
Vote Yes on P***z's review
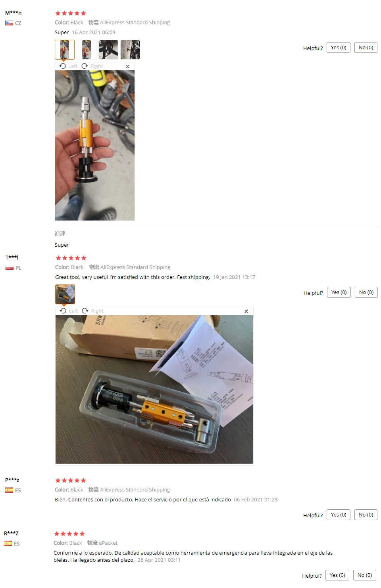pyautogui.click(x=339, y=515)
